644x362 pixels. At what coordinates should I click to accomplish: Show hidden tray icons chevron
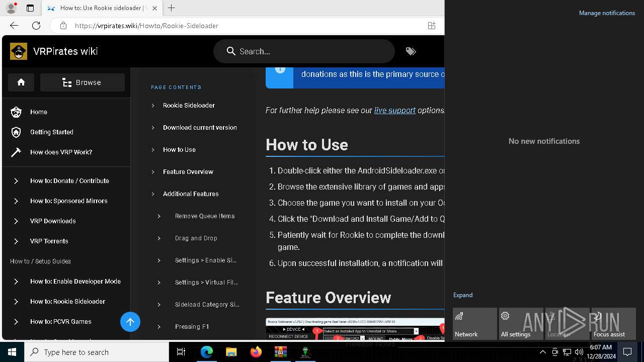click(x=542, y=352)
